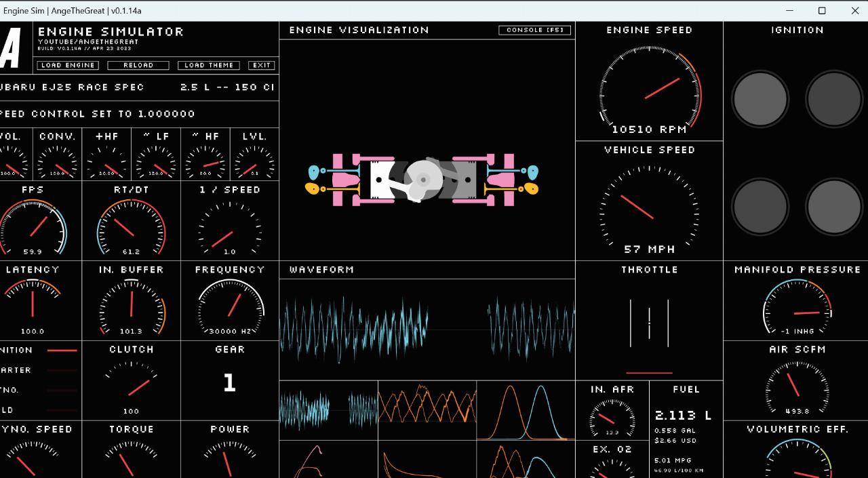The width and height of the screenshot is (868, 478).
Task: Click the Frequency gauge
Action: pyautogui.click(x=230, y=307)
